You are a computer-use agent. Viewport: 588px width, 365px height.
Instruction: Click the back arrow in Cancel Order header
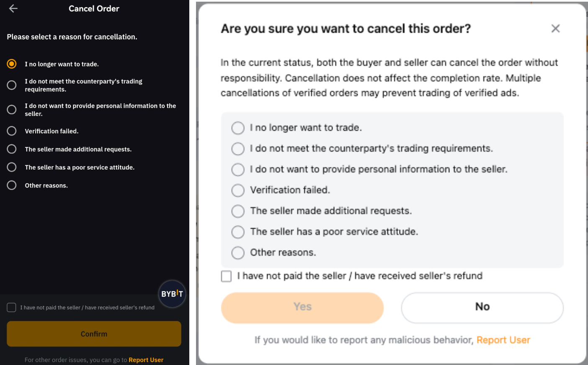[x=13, y=8]
